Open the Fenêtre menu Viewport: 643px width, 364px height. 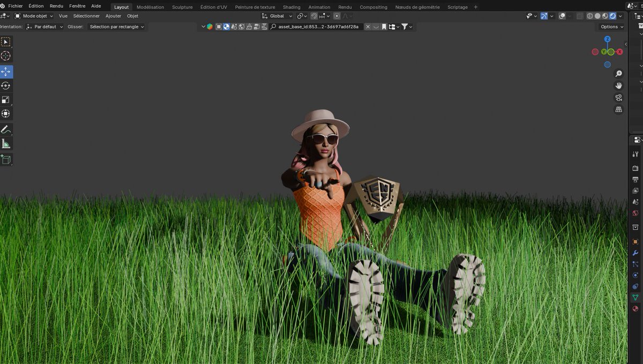[x=77, y=6]
